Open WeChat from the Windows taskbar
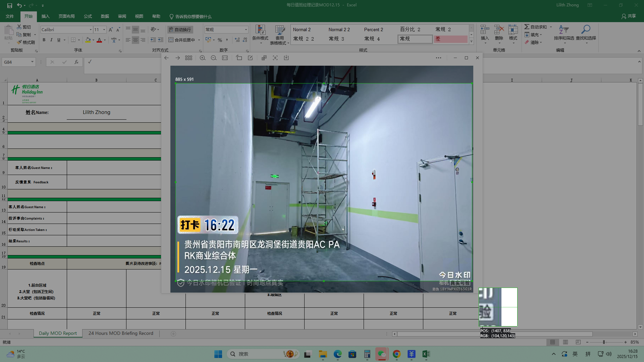 coord(382,354)
